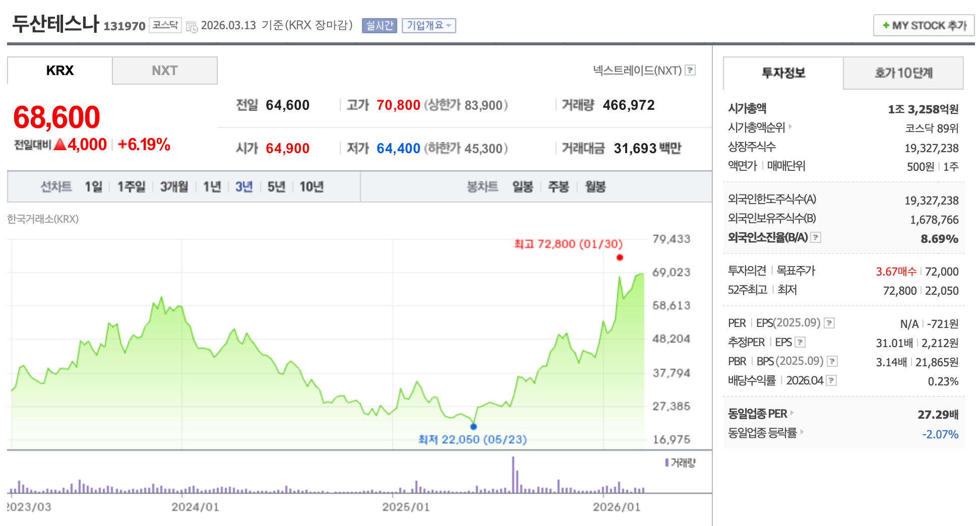Open the 호가10단계 tab

click(x=903, y=73)
